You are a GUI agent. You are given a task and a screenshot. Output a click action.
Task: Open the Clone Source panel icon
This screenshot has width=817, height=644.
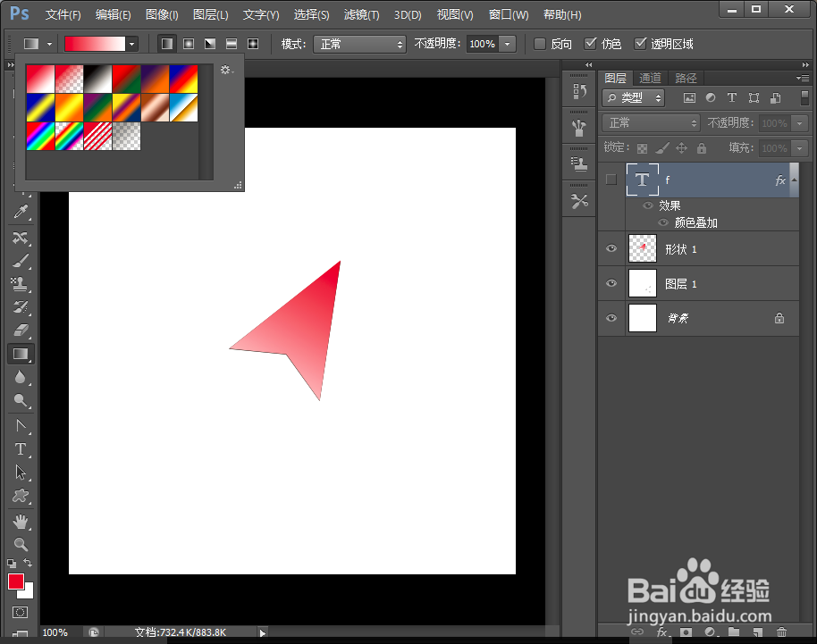(579, 164)
